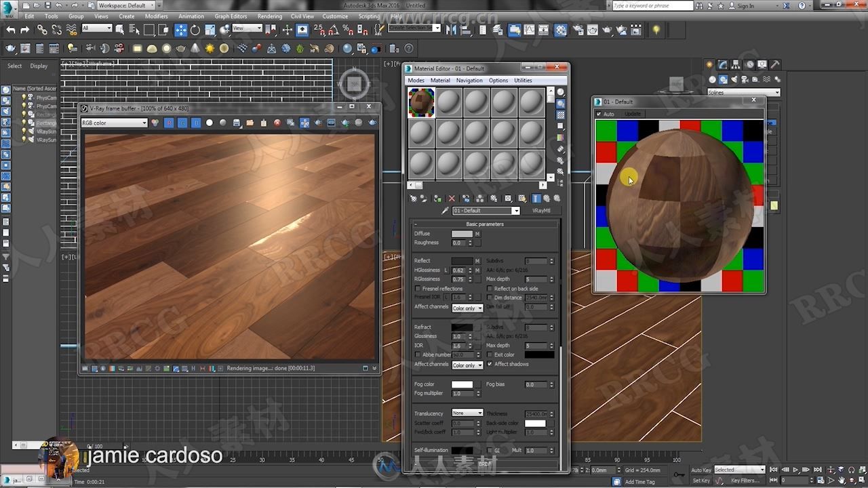
Task: Click Get Material icon in Material Editor
Action: click(x=412, y=199)
